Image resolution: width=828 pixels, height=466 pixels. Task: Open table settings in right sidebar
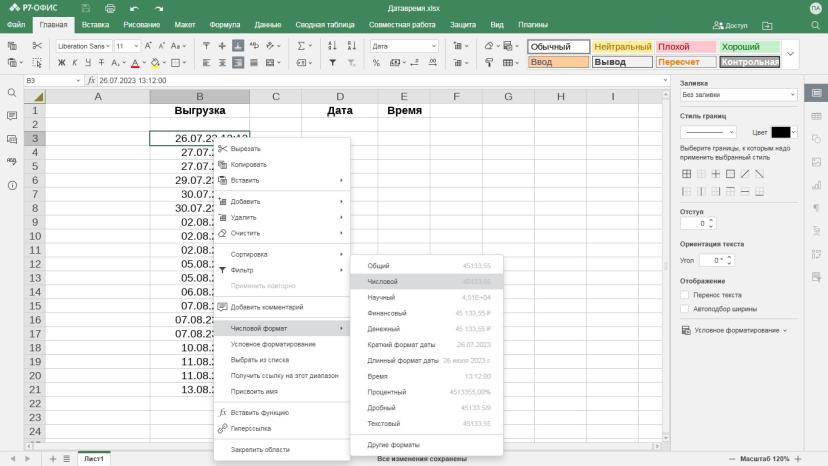tap(816, 116)
